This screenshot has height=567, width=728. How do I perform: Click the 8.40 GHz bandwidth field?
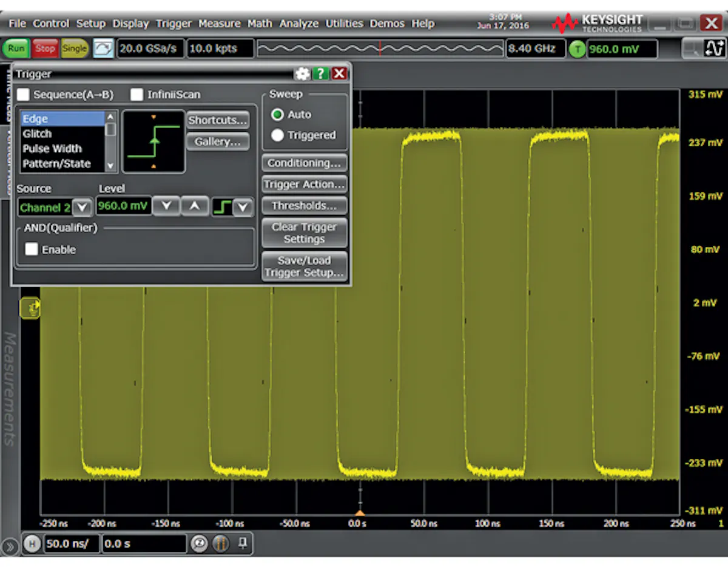pyautogui.click(x=535, y=49)
